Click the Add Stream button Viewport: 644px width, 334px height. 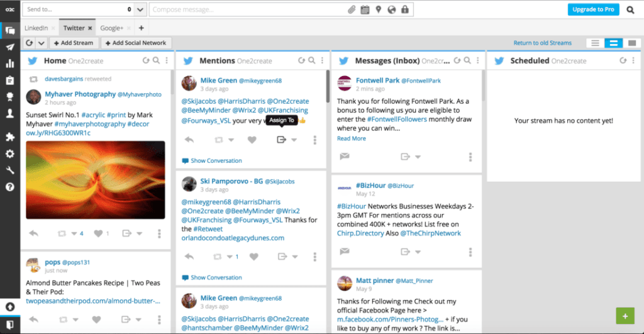(x=74, y=43)
